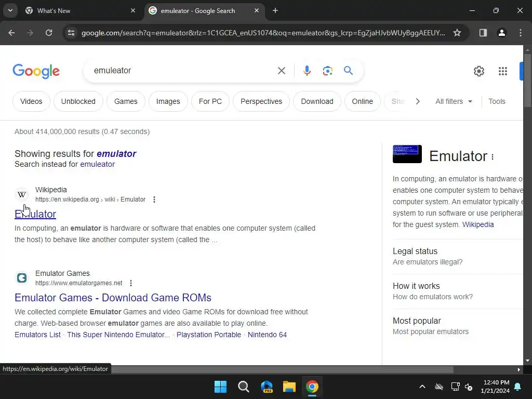The width and height of the screenshot is (532, 399).
Task: Open File Explorer from taskbar
Action: click(289, 387)
